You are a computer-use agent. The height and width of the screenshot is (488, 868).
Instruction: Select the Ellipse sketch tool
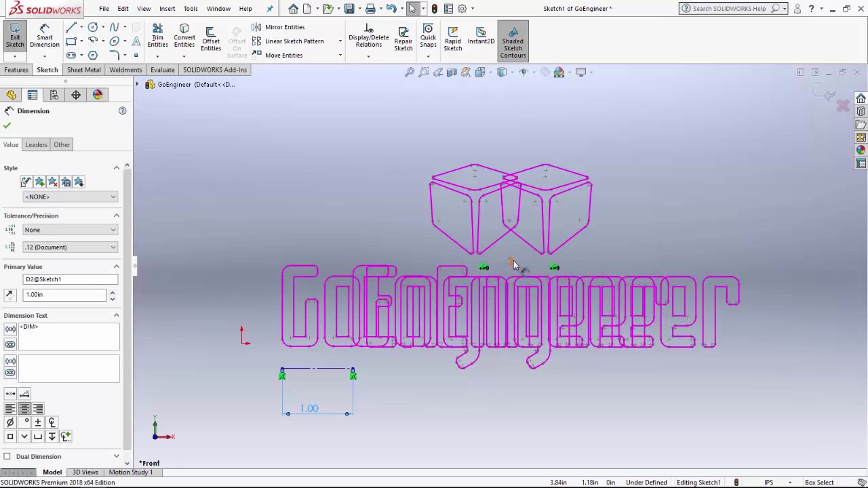[115, 41]
